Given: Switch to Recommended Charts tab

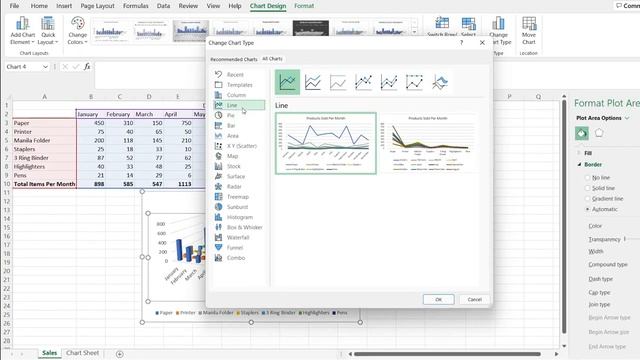Looking at the screenshot, I should [x=233, y=59].
